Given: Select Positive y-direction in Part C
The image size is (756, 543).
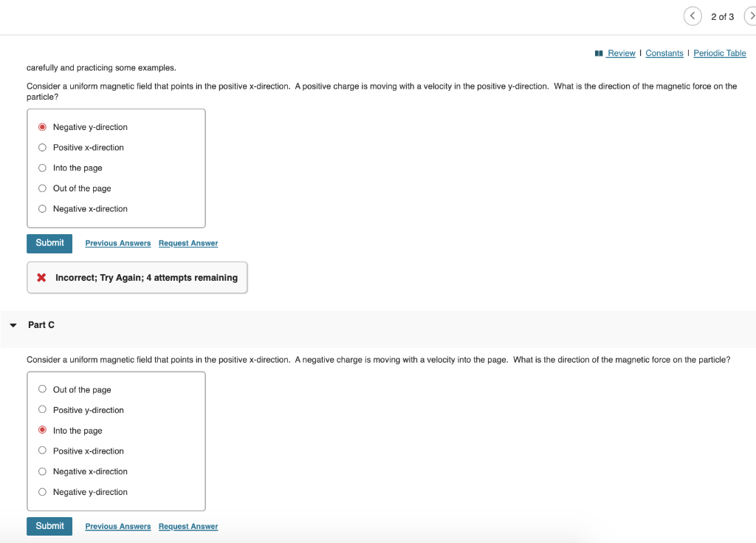Looking at the screenshot, I should click(x=42, y=409).
